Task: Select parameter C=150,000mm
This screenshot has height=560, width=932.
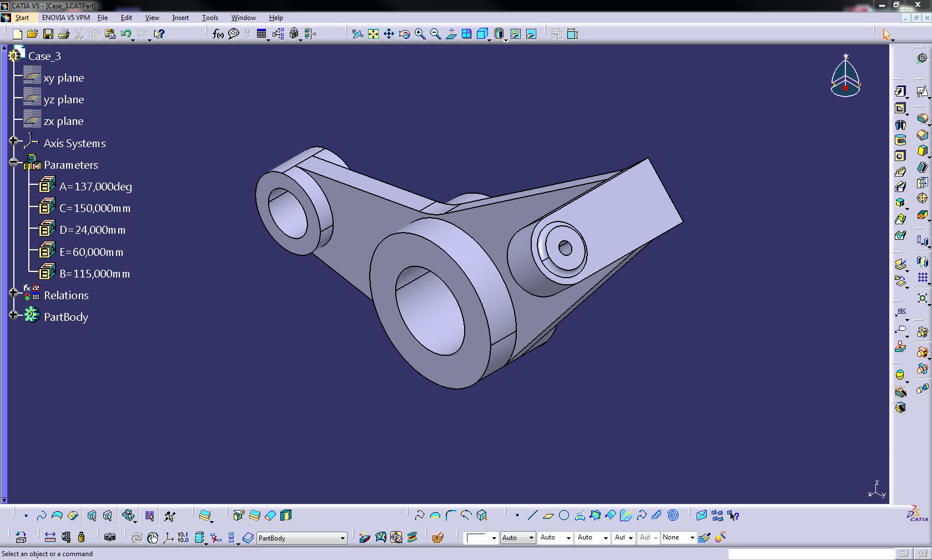Action: (x=95, y=209)
